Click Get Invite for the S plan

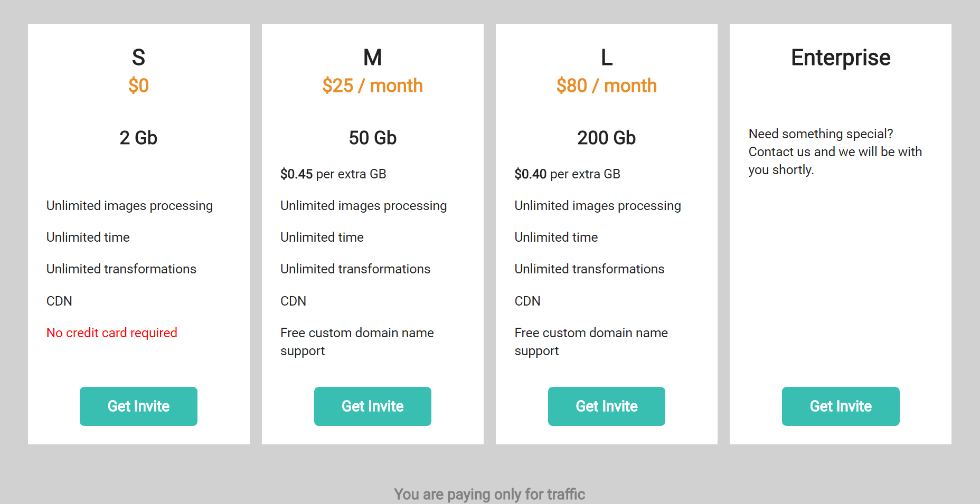click(138, 406)
